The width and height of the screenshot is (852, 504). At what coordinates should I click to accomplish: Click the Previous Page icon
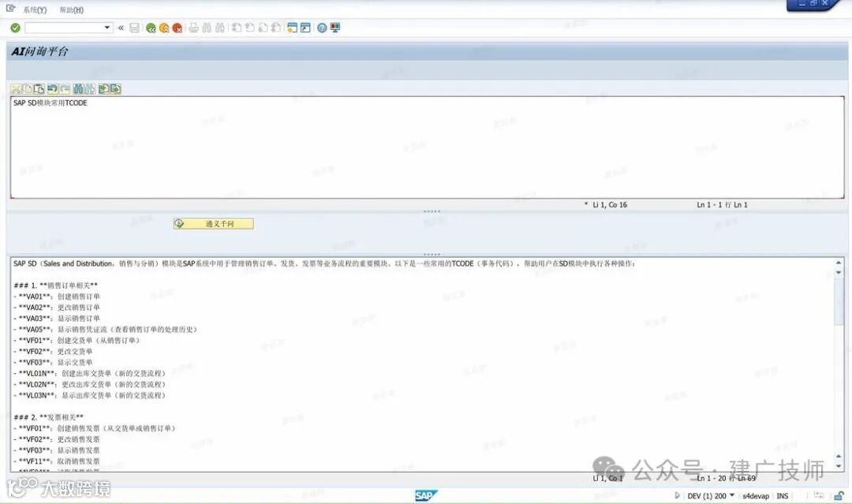click(249, 28)
